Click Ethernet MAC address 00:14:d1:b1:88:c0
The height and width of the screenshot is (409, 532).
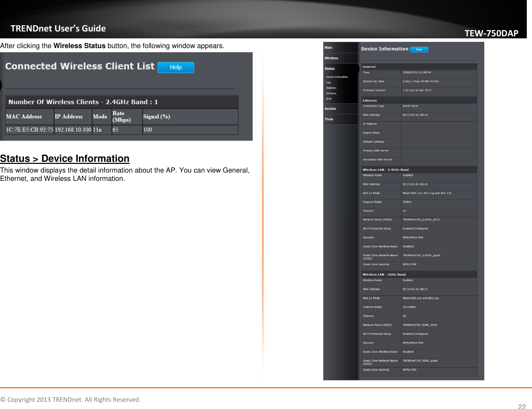click(x=415, y=115)
